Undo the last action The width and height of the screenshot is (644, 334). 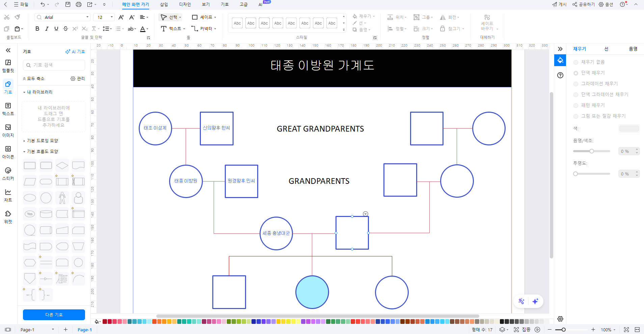coord(42,4)
